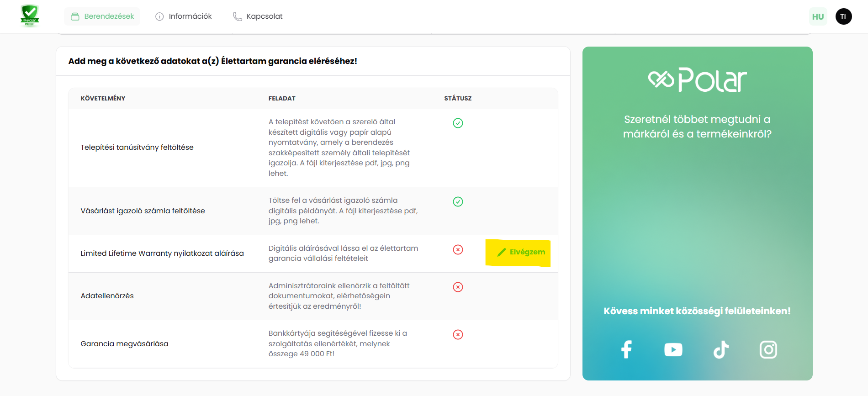
Task: Click the red X for Limited Lifetime Warranty
Action: (x=458, y=249)
